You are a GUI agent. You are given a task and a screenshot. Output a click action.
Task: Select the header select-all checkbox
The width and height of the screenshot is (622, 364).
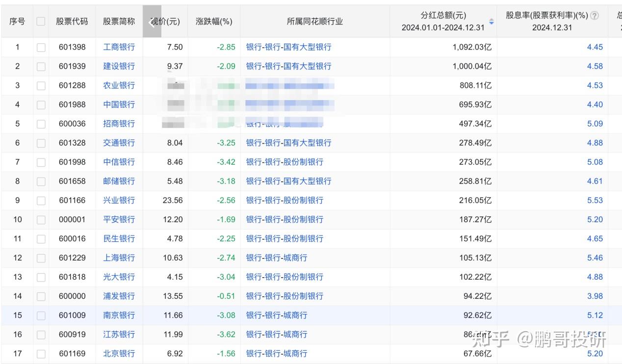click(41, 21)
